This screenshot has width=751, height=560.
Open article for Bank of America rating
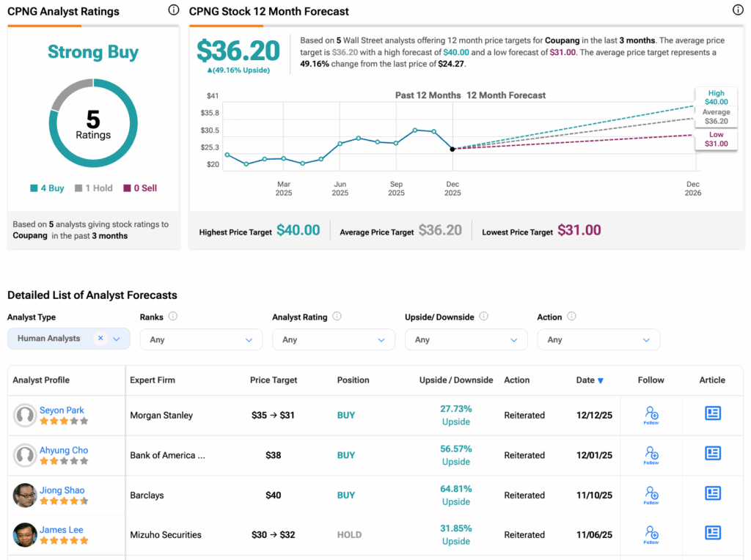pos(712,454)
